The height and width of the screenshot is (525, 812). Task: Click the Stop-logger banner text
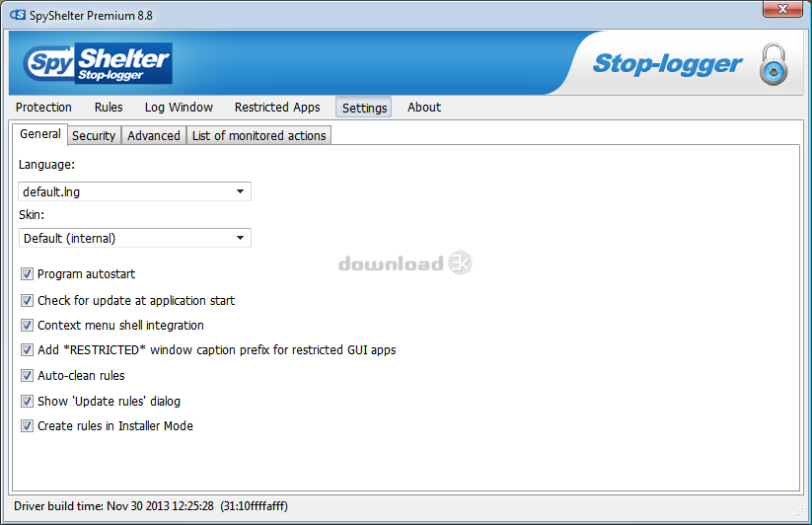(668, 64)
